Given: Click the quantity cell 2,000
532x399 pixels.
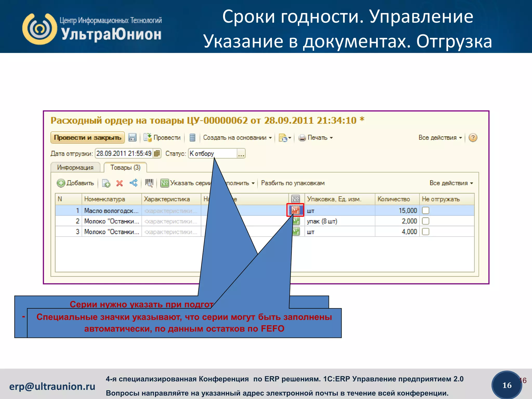Looking at the screenshot, I should (x=397, y=221).
